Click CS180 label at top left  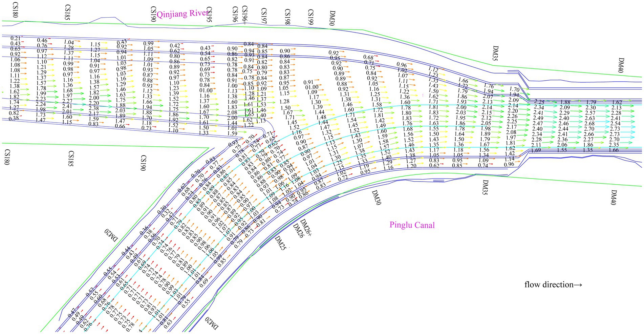pos(15,9)
